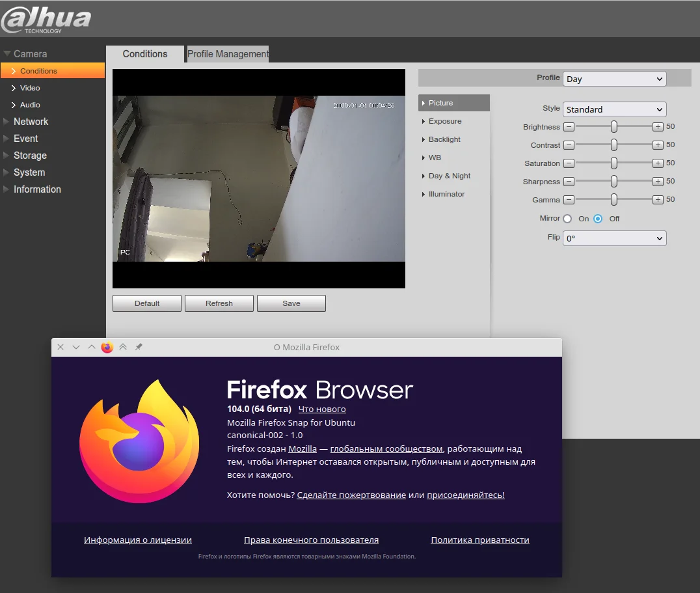Click the Dahua Technology logo

pos(46,20)
